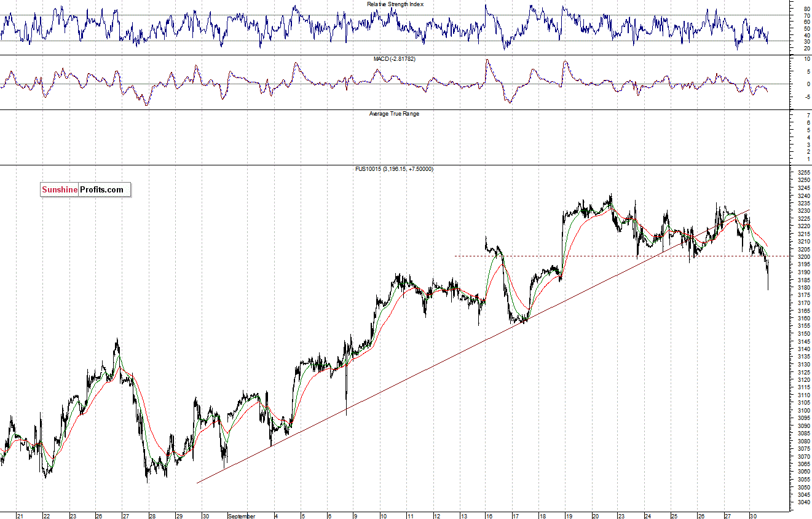Click the '18' date label on x-axis

point(542,516)
